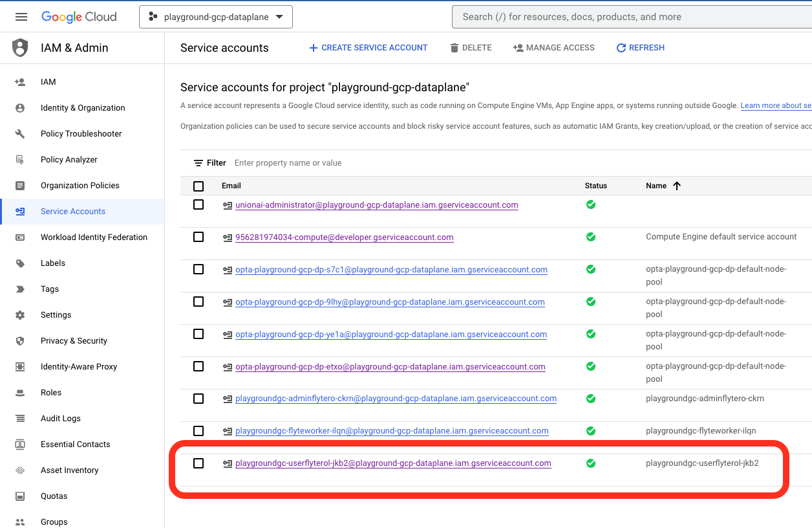The width and height of the screenshot is (812, 528).
Task: Click the Settings gear icon in sidebar
Action: click(x=20, y=315)
